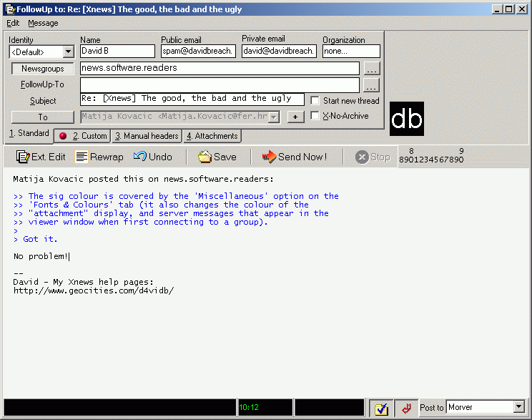Open the Identity dropdown

(x=68, y=52)
